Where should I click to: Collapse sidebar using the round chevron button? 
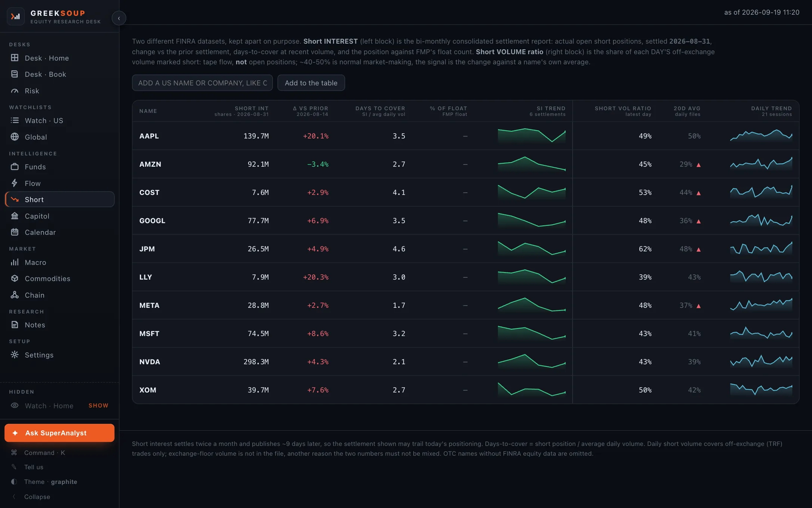pos(119,18)
